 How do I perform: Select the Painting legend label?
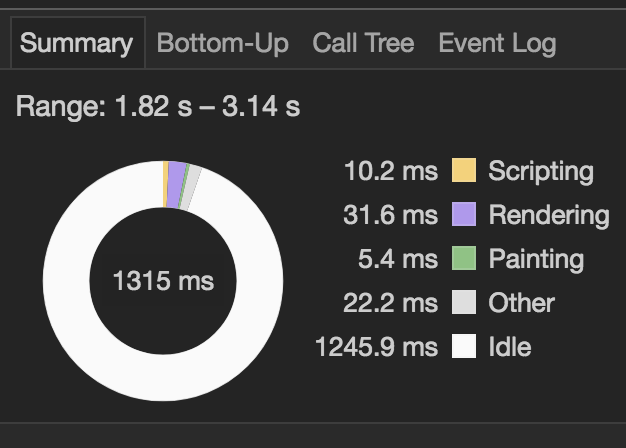click(x=536, y=260)
